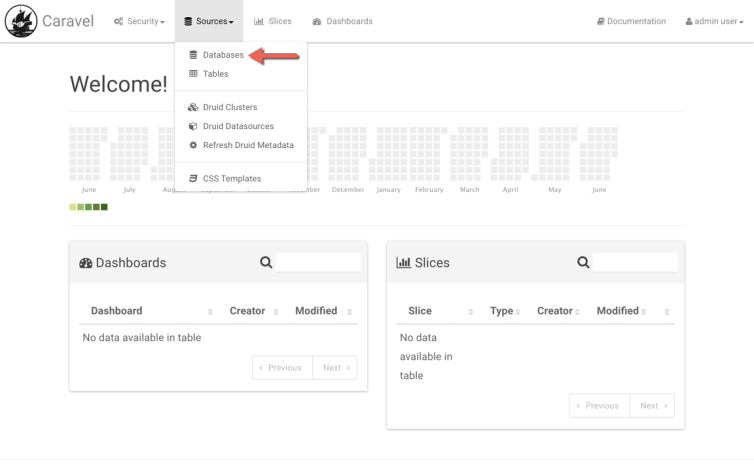Sort the table by Dashboard column

pos(117,311)
